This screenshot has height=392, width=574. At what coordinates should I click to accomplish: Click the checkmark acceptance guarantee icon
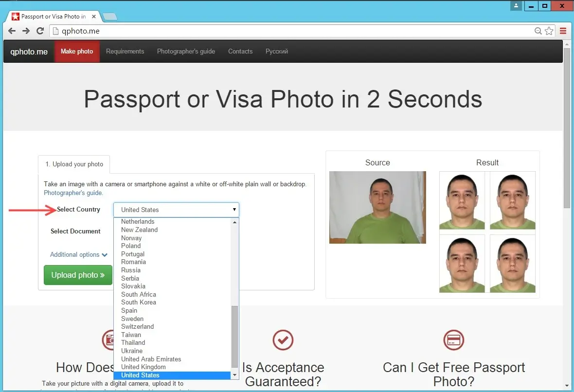pyautogui.click(x=283, y=340)
